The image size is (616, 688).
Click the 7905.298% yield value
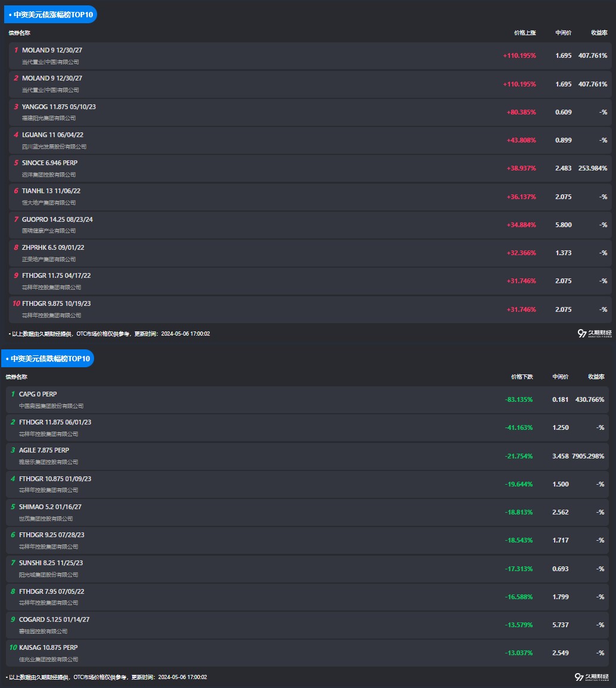point(588,456)
